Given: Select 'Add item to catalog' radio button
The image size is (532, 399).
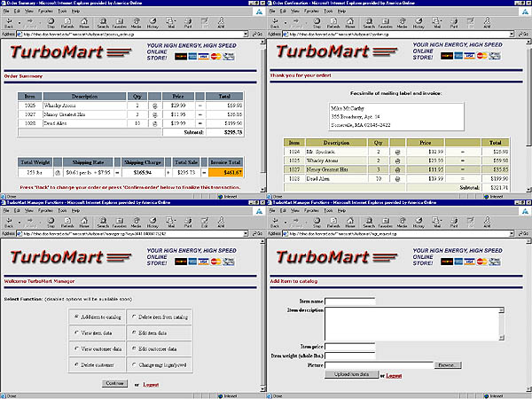Looking at the screenshot, I should click(x=76, y=317).
